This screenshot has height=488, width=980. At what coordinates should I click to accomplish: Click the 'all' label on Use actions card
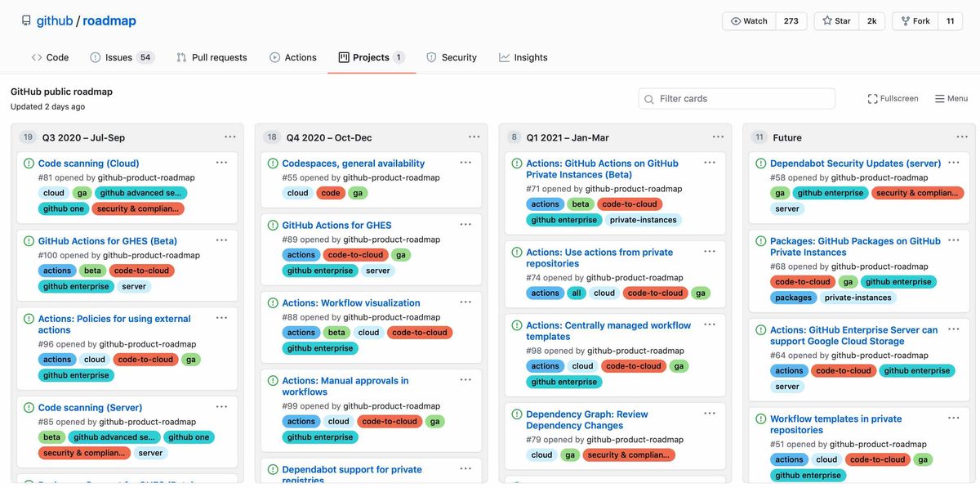pyautogui.click(x=577, y=293)
